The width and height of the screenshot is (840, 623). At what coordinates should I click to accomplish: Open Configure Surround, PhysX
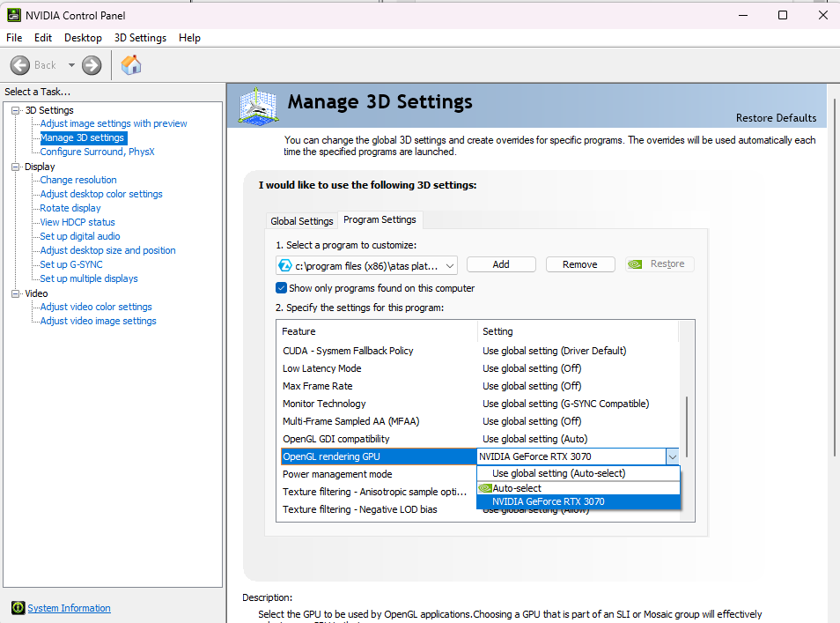pos(97,152)
